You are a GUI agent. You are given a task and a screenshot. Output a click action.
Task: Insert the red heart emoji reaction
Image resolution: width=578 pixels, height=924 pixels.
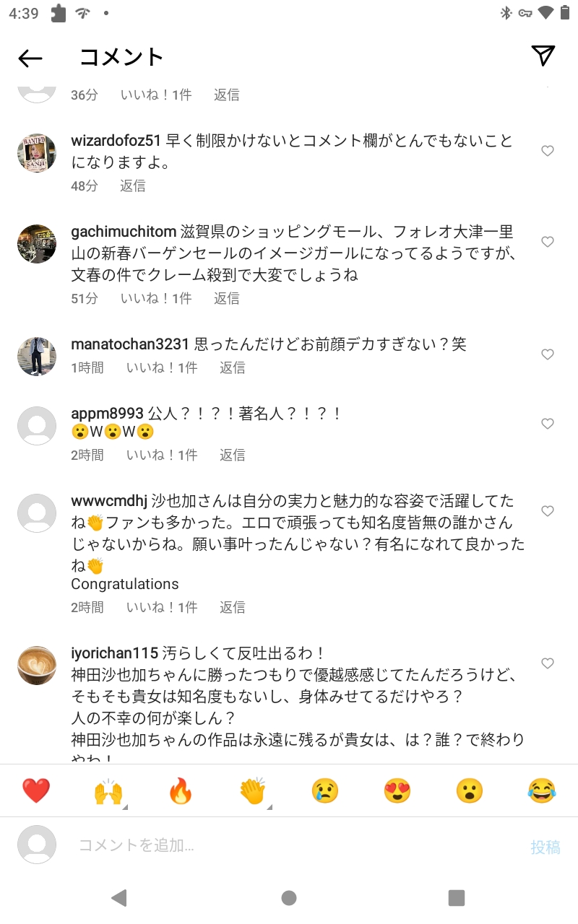click(x=36, y=791)
